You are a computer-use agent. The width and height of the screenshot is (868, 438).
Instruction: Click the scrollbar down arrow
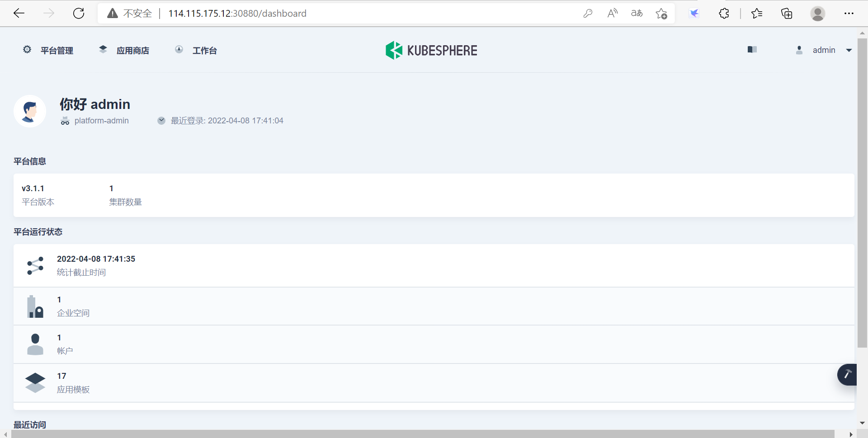(863, 424)
